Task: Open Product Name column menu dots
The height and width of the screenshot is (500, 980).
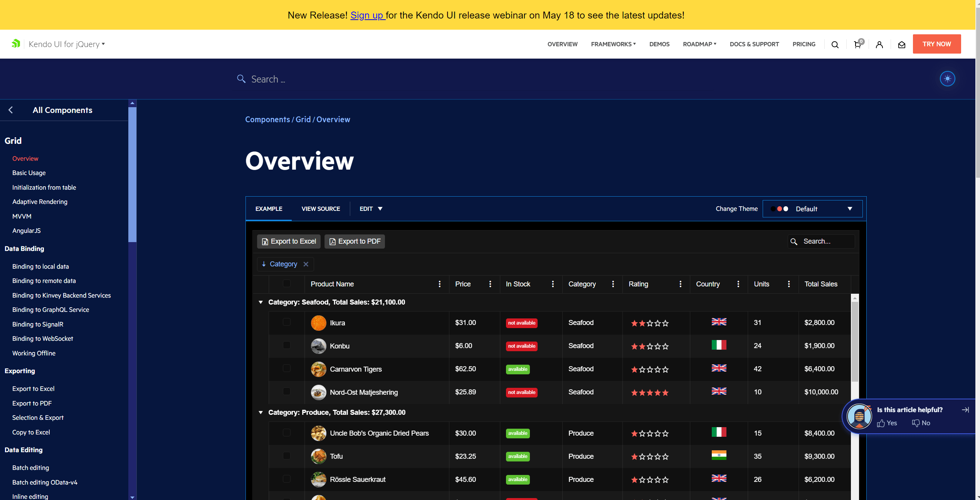Action: (x=439, y=284)
